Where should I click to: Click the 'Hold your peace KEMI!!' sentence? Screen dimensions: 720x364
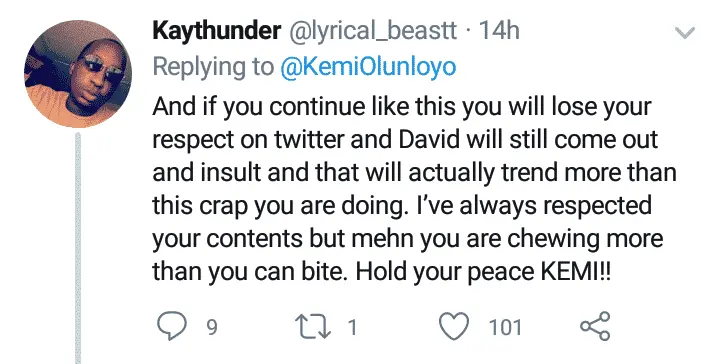[x=483, y=271]
